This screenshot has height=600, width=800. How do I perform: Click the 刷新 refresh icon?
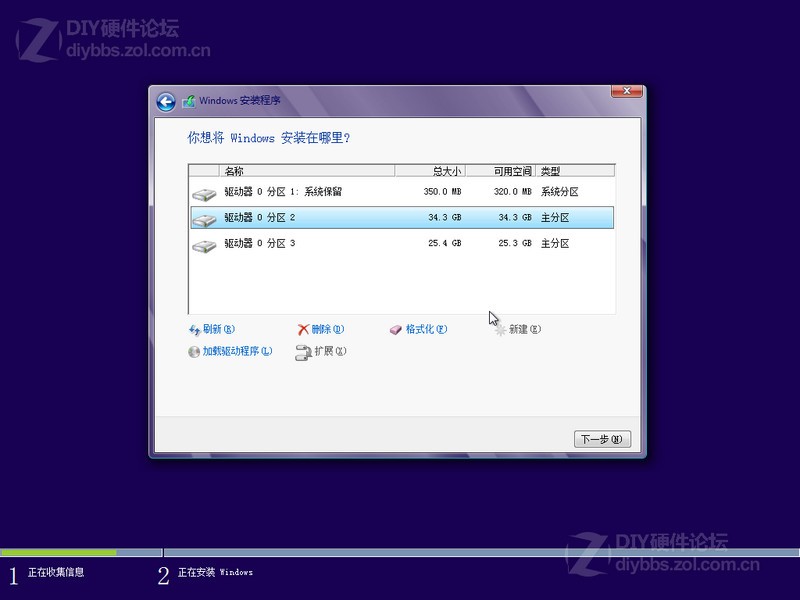[194, 330]
